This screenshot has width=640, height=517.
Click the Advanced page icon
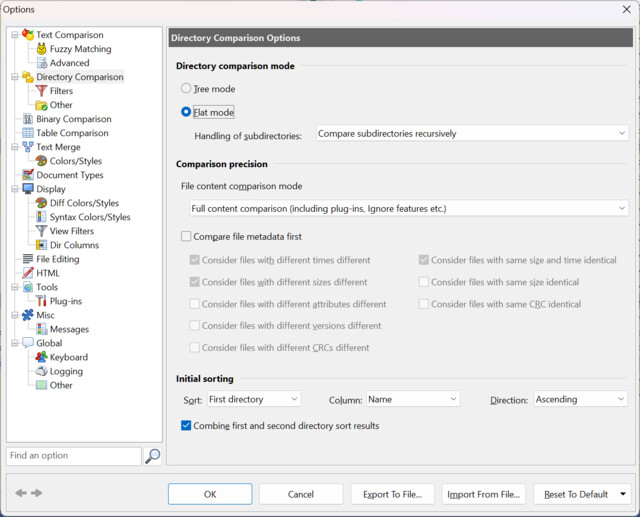[41, 63]
